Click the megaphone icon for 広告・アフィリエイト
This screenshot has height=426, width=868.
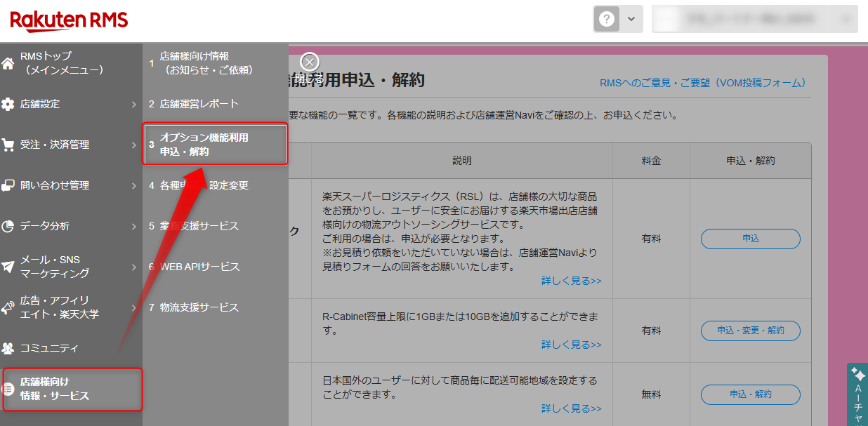tap(8, 307)
